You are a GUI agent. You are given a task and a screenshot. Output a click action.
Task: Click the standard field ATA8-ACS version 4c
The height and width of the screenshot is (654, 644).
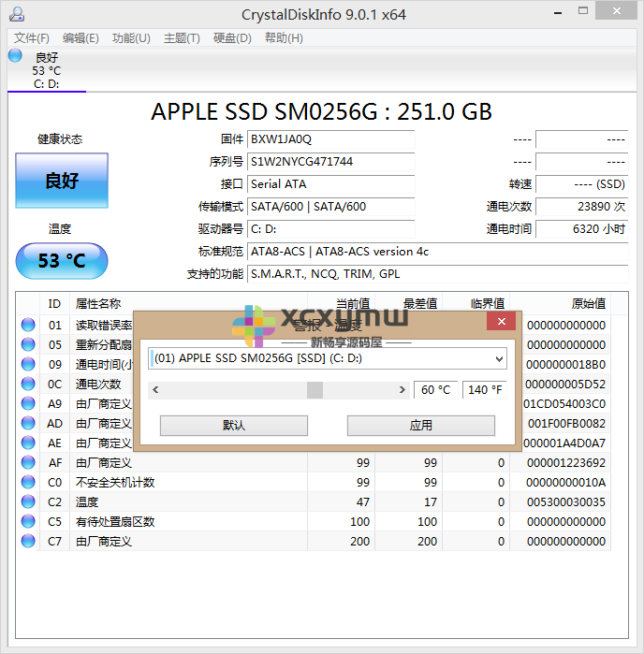click(x=438, y=252)
